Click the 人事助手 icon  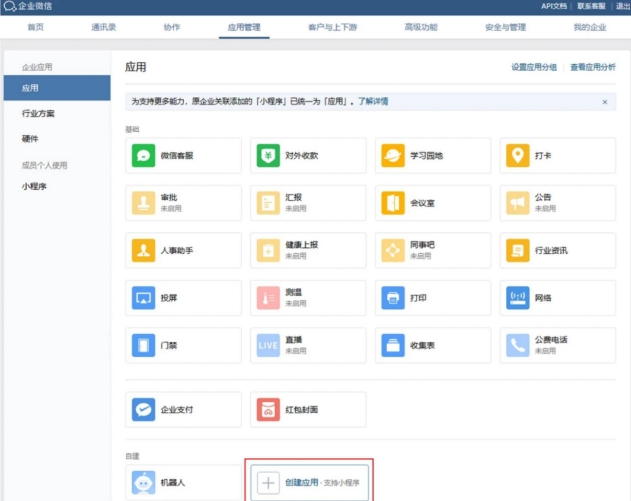[144, 250]
